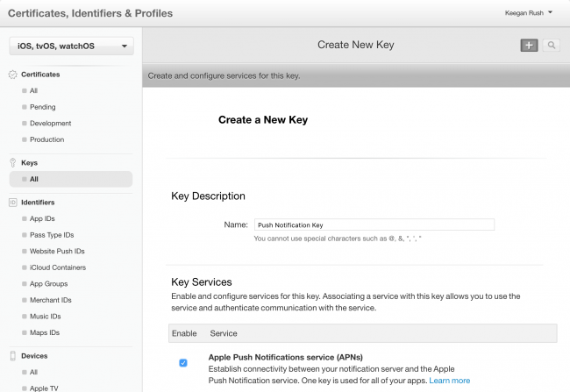
Task: Select Production certificates in sidebar
Action: 46,139
